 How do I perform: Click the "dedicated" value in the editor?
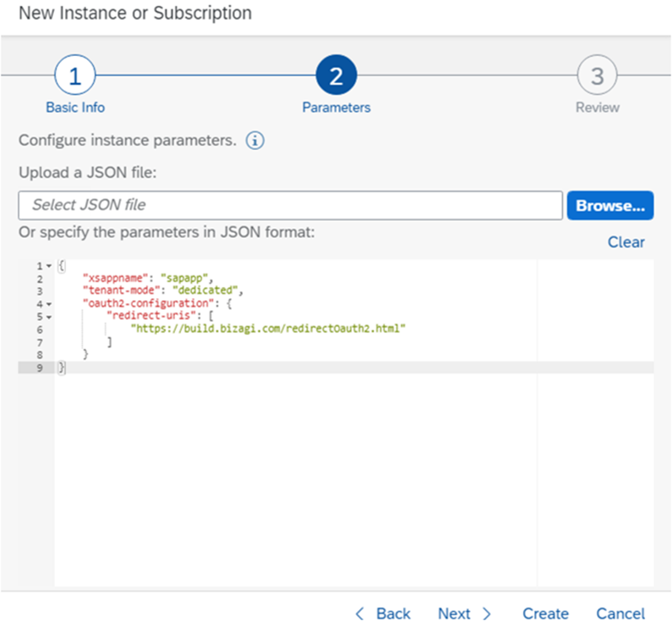click(206, 290)
